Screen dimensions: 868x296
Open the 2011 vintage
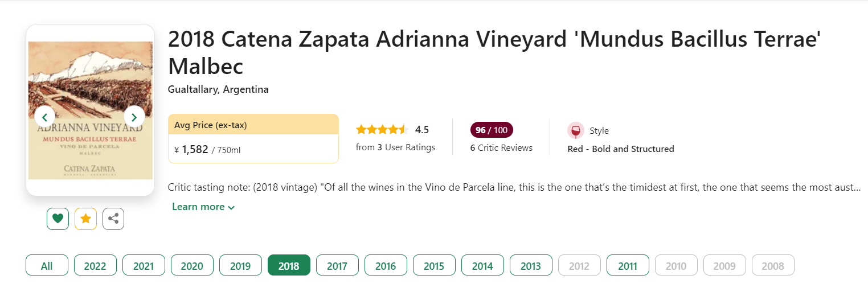pos(628,265)
